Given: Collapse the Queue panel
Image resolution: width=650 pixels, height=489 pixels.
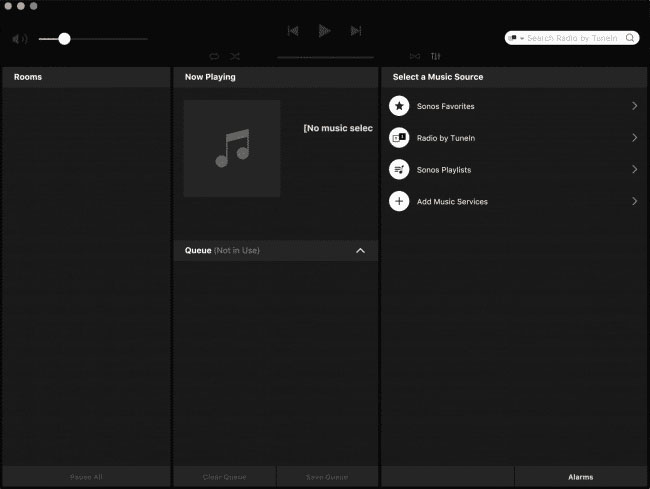Looking at the screenshot, I should (361, 250).
